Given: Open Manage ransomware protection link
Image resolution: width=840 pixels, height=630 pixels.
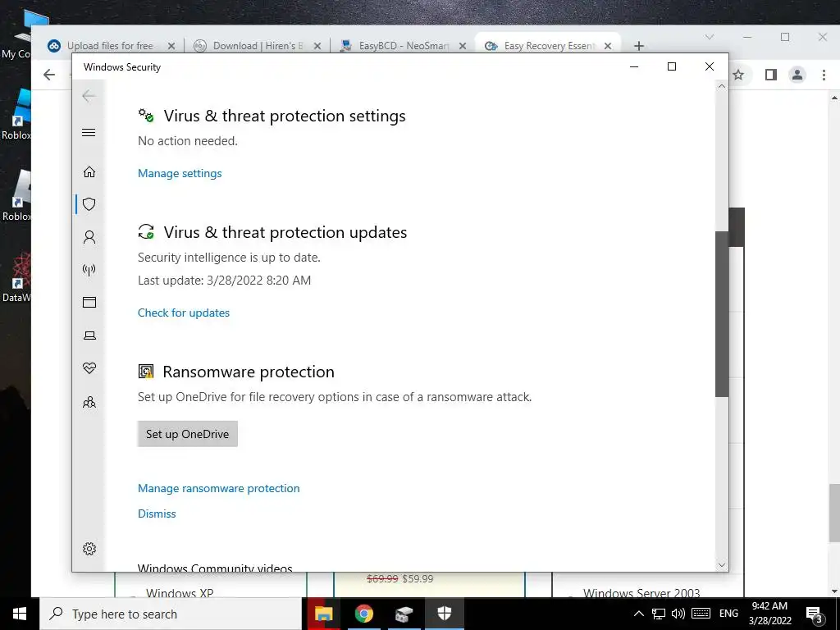Looking at the screenshot, I should [x=218, y=488].
